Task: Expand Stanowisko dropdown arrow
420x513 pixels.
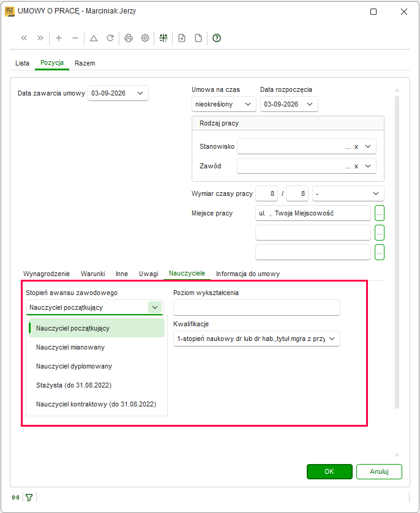Action: coord(368,146)
